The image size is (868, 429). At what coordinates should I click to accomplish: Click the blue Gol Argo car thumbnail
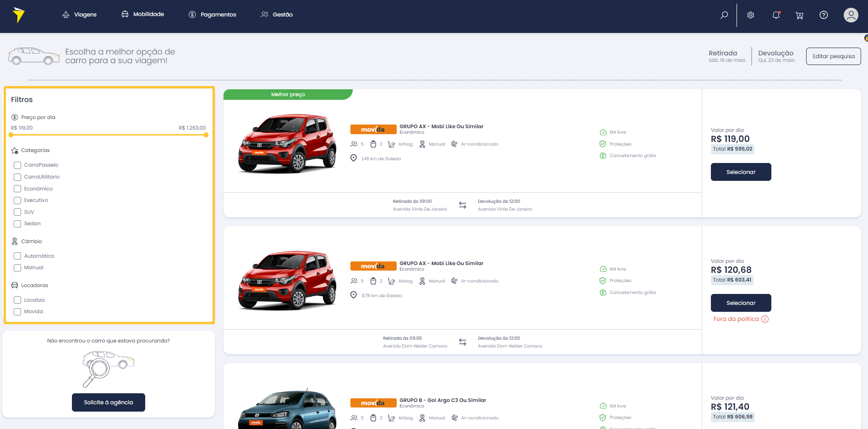[287, 409]
